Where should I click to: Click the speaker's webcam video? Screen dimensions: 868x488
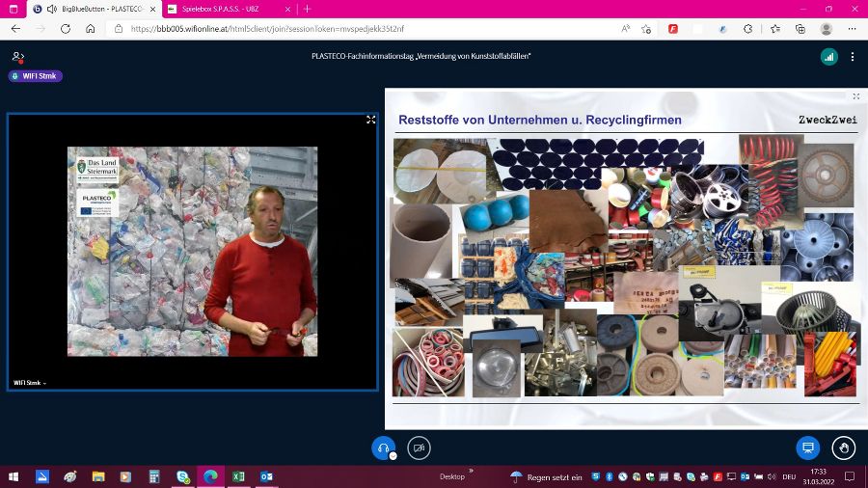[192, 251]
